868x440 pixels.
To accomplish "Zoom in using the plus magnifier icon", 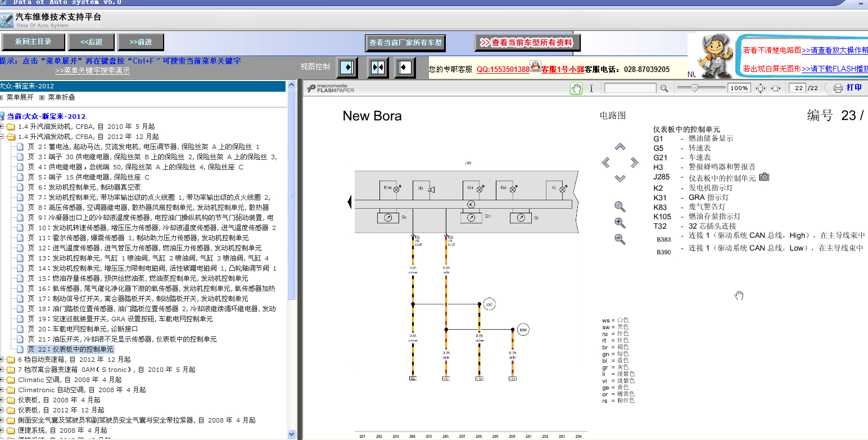I will click(620, 223).
